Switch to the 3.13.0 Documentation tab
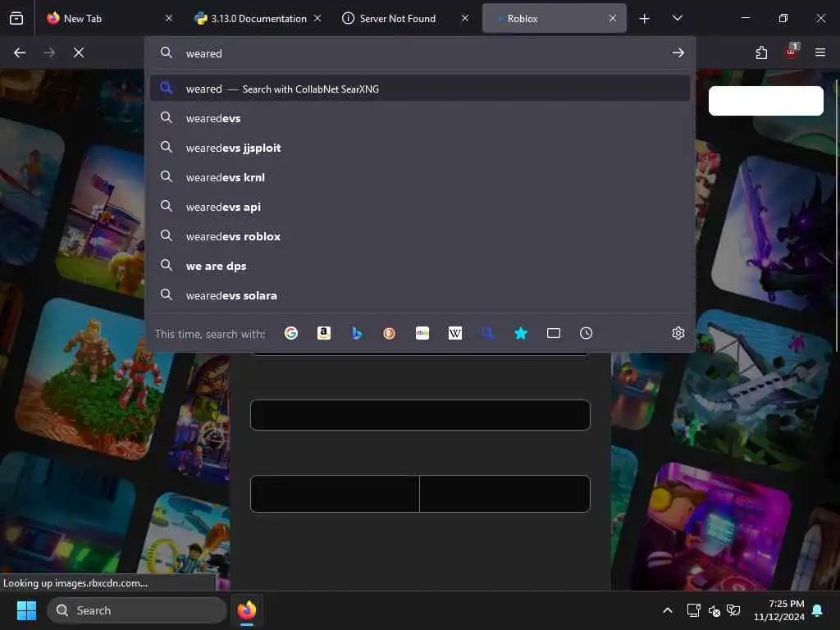Image resolution: width=840 pixels, height=630 pixels. pos(258,18)
